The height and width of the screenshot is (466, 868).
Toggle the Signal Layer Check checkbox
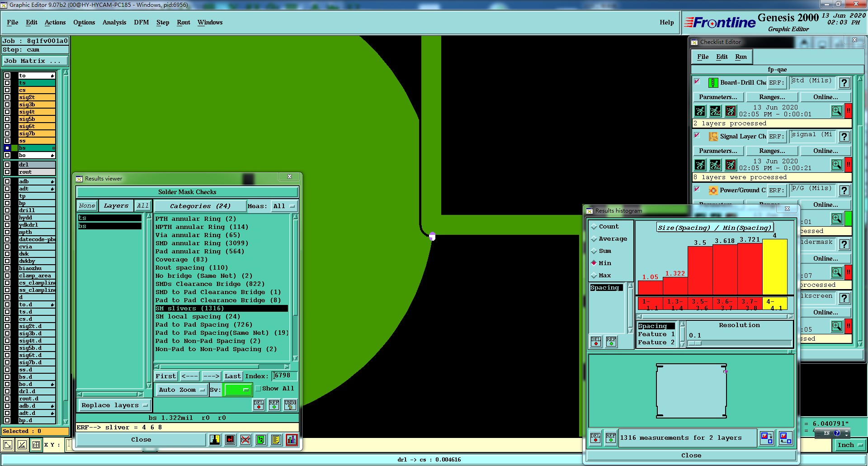click(x=697, y=136)
